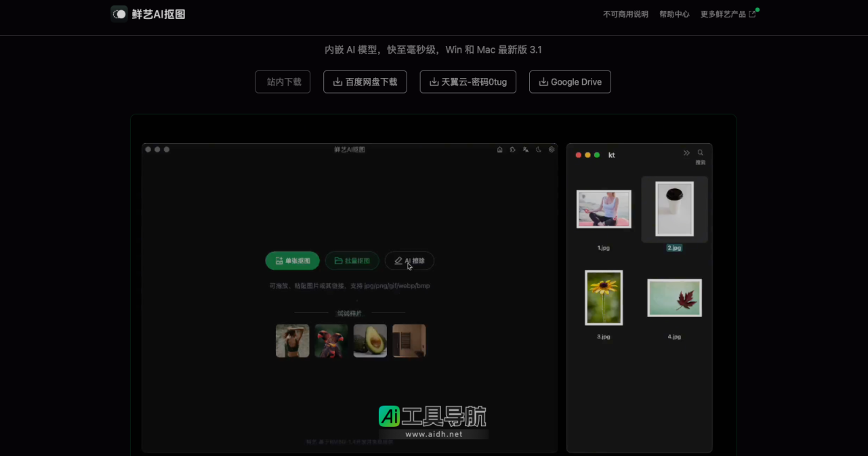Click the home icon in the app toolbar

click(x=499, y=149)
